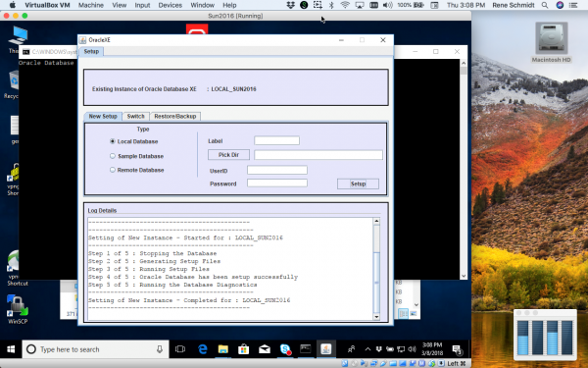Open the VirtualBox Machine menu

click(91, 5)
